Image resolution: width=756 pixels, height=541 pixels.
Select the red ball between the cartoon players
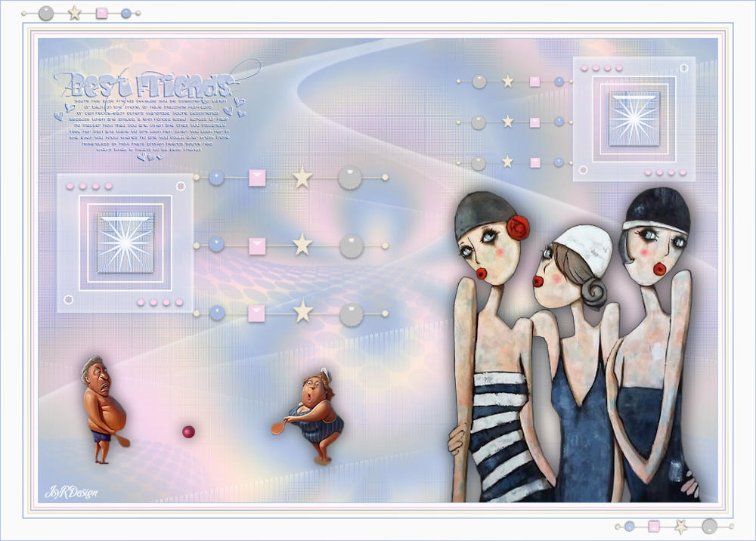(188, 431)
